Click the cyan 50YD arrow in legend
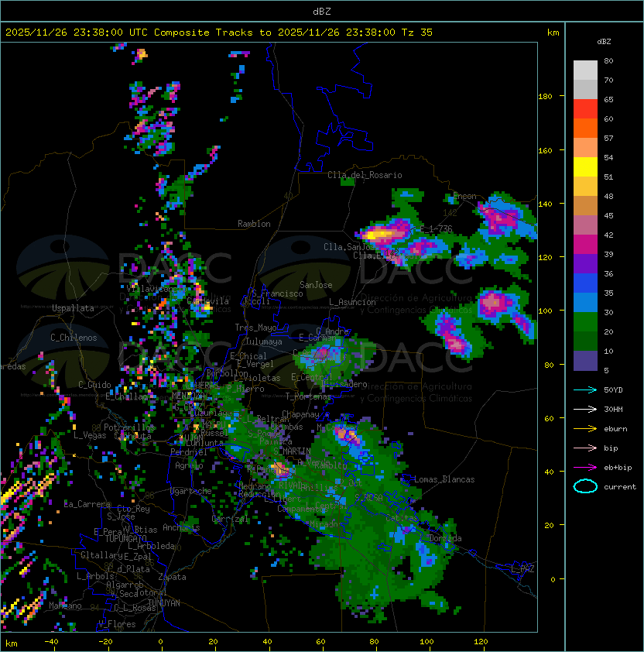 pyautogui.click(x=585, y=389)
